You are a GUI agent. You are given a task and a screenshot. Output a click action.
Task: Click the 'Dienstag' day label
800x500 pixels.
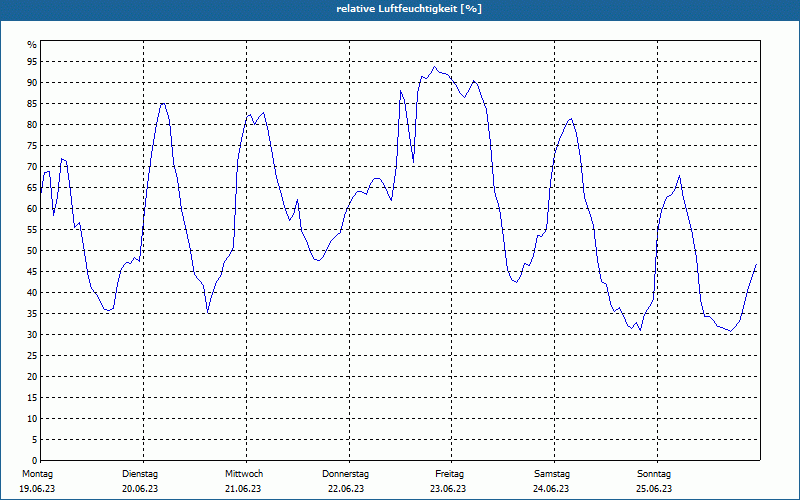coord(140,474)
